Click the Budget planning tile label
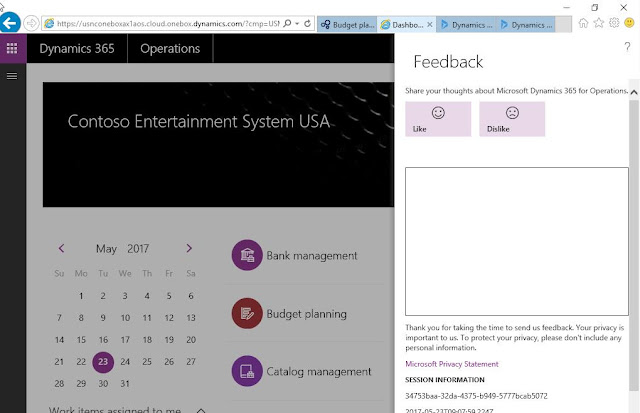The image size is (640, 413). (x=307, y=314)
